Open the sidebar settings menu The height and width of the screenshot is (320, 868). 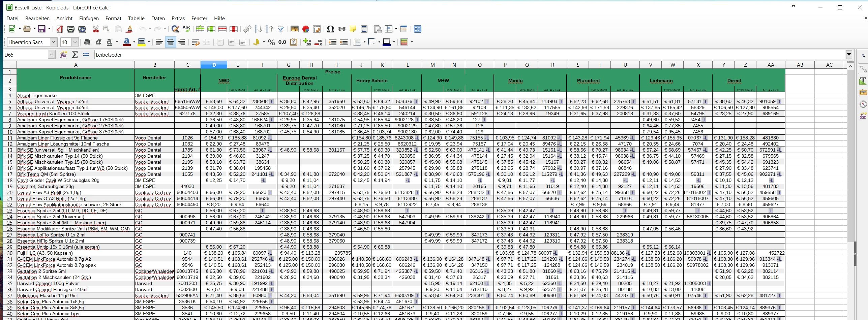coord(863,56)
